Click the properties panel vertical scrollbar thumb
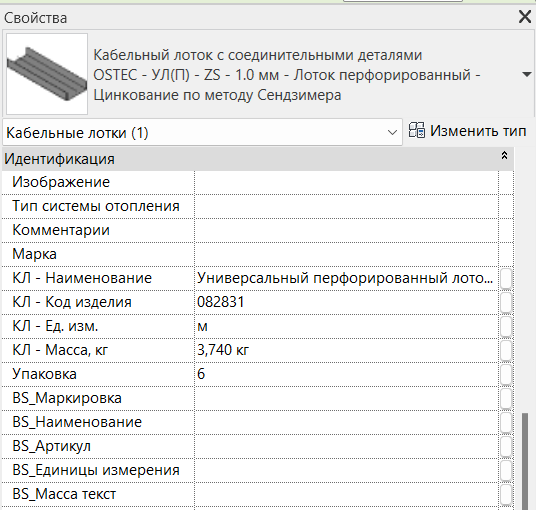The width and height of the screenshot is (536, 510). tap(525, 461)
